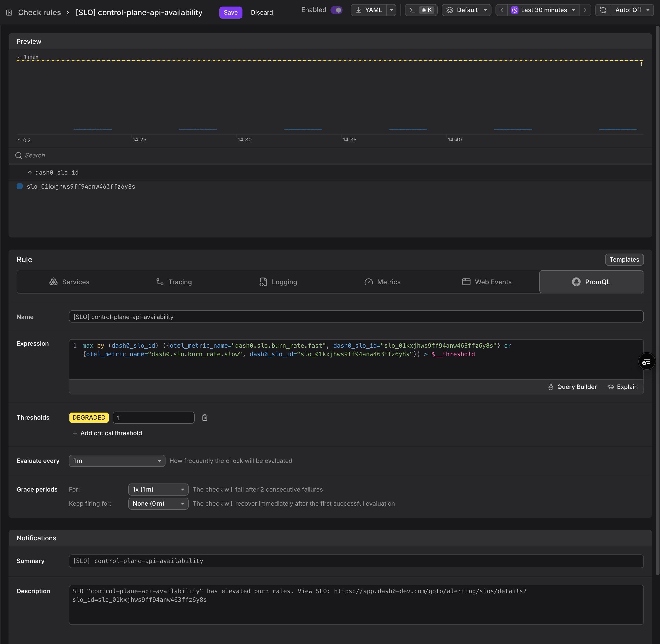
Task: Toggle the Enabled switch
Action: [336, 10]
